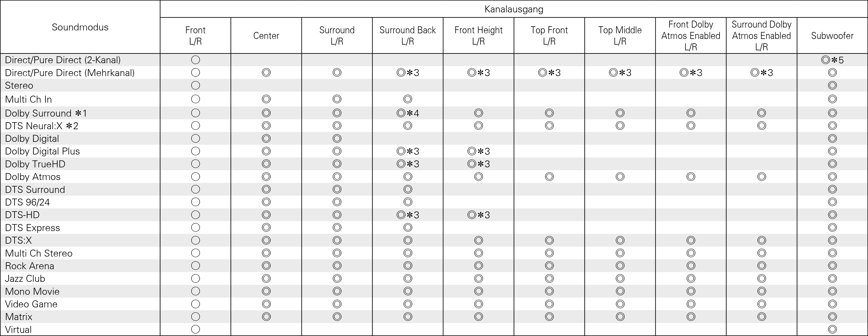
Task: Click the Center double circle for Dolby Digital
Action: click(266, 138)
